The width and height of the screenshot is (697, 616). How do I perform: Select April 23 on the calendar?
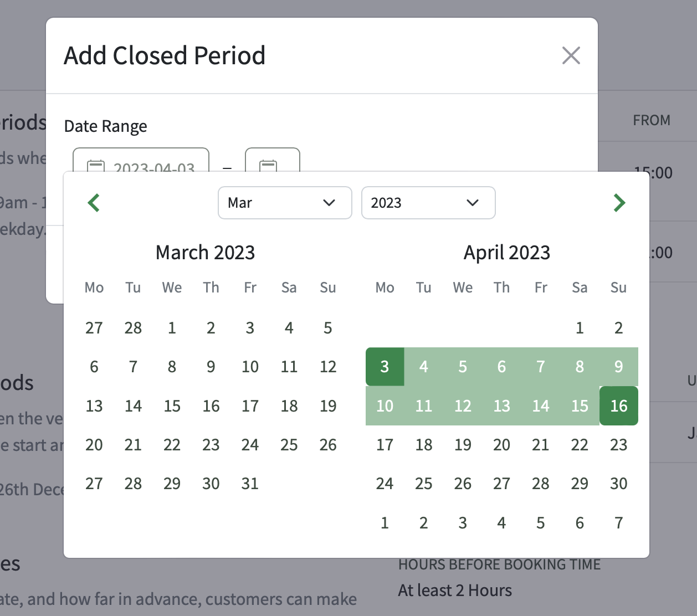pyautogui.click(x=618, y=444)
